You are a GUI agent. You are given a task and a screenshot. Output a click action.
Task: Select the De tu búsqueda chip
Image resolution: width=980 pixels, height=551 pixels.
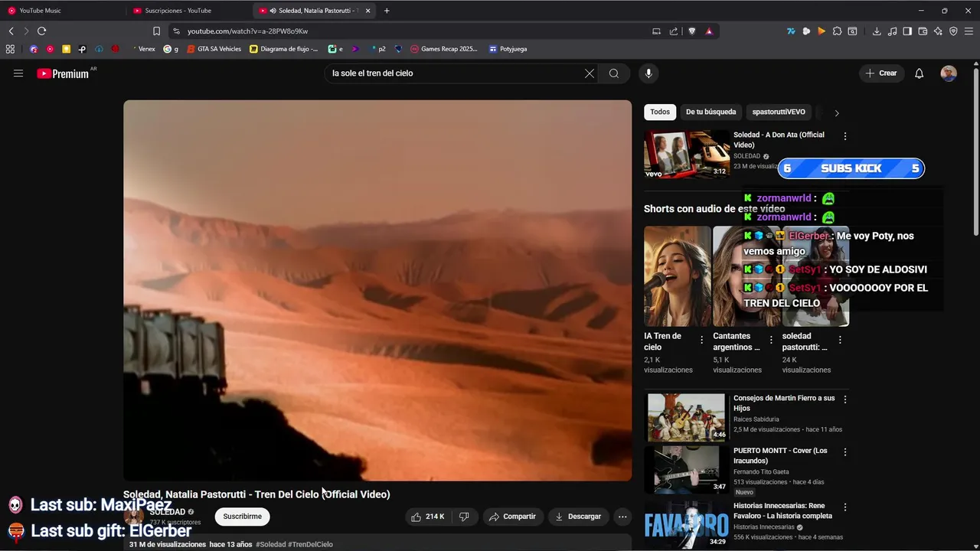pyautogui.click(x=710, y=112)
